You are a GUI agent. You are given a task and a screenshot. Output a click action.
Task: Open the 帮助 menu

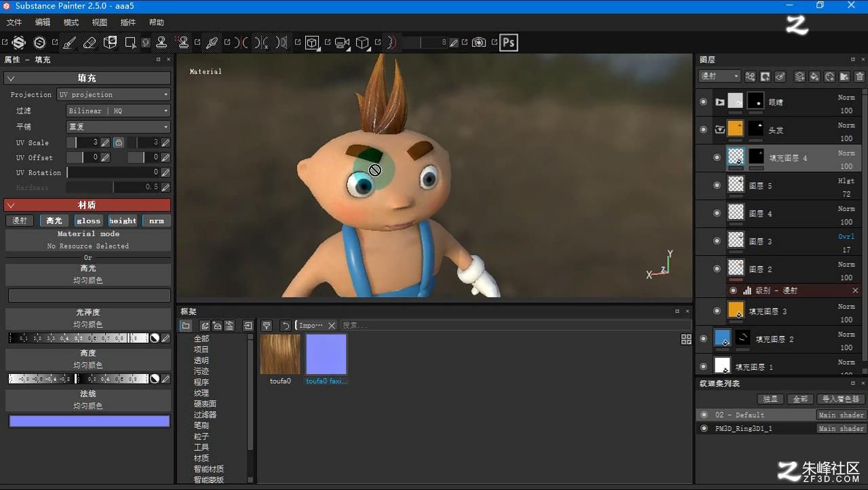157,22
